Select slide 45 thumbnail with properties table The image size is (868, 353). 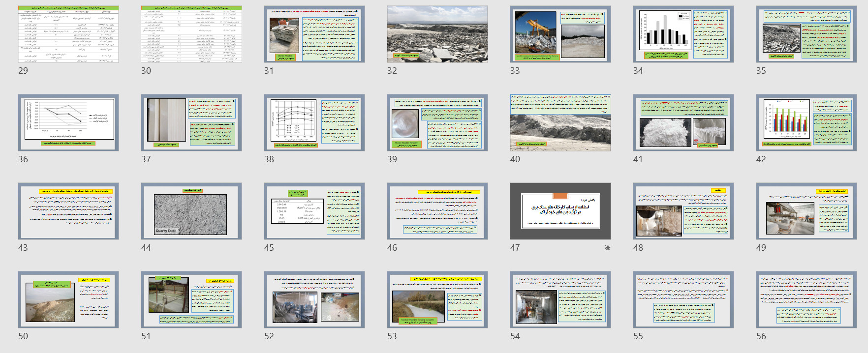pyautogui.click(x=314, y=211)
